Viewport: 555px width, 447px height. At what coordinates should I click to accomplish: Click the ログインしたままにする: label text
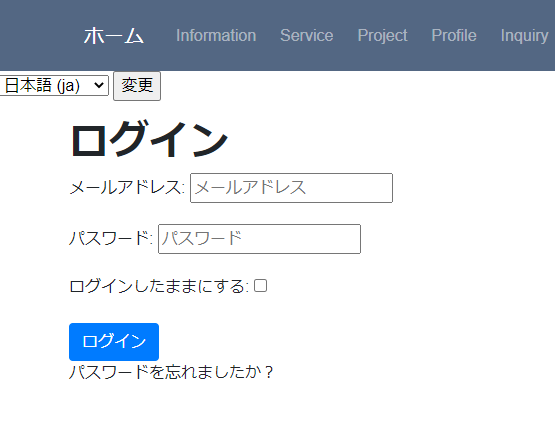[x=159, y=286]
